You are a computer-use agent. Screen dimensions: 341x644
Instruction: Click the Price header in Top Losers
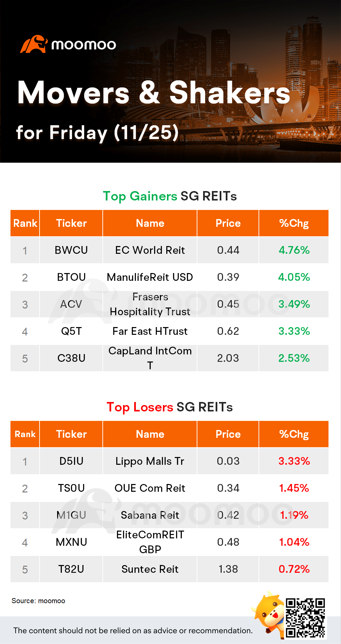[x=228, y=434]
